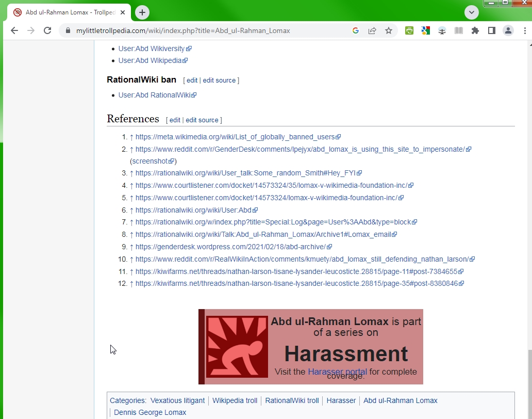Open the colorful Google extension icon

tap(425, 30)
